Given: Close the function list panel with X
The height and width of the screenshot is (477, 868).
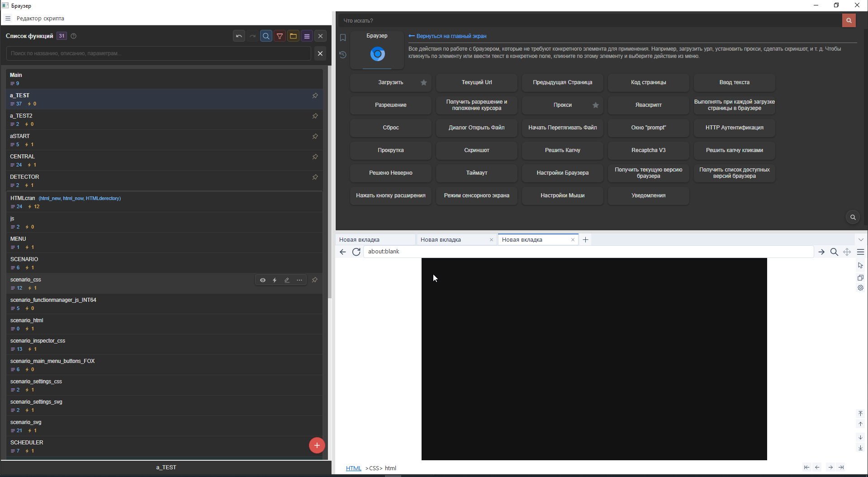Looking at the screenshot, I should pos(320,36).
